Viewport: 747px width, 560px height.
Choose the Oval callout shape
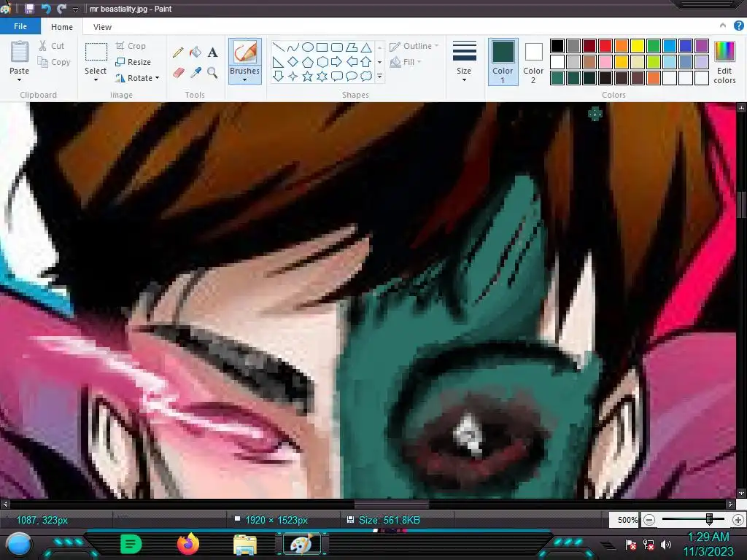352,76
